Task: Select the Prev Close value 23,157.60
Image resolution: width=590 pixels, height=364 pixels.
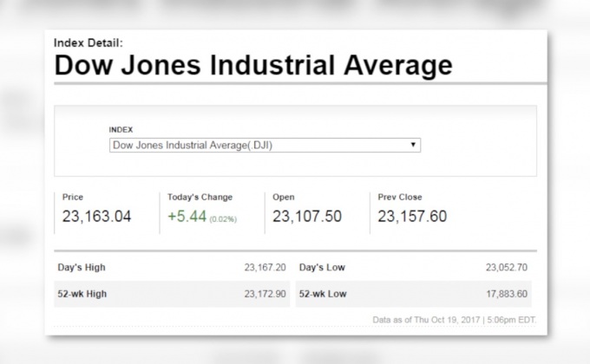Action: [x=412, y=217]
